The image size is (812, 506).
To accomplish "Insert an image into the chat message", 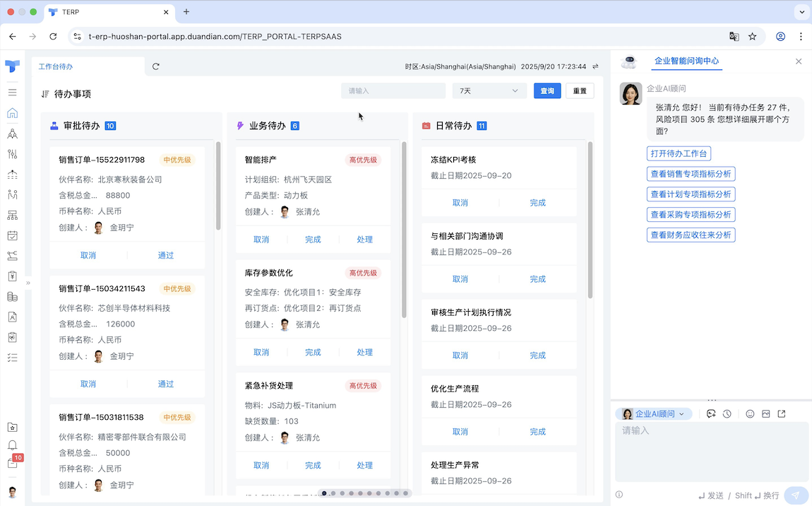I will coord(765,413).
